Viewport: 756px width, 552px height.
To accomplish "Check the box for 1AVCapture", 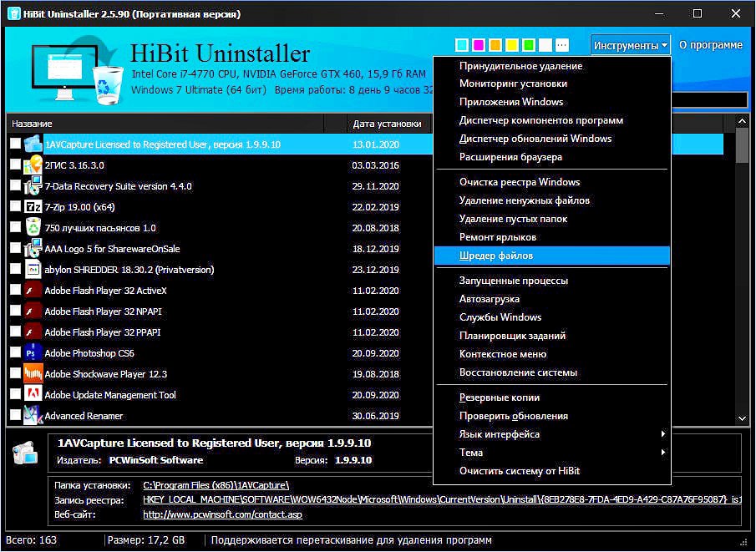I will (15, 143).
